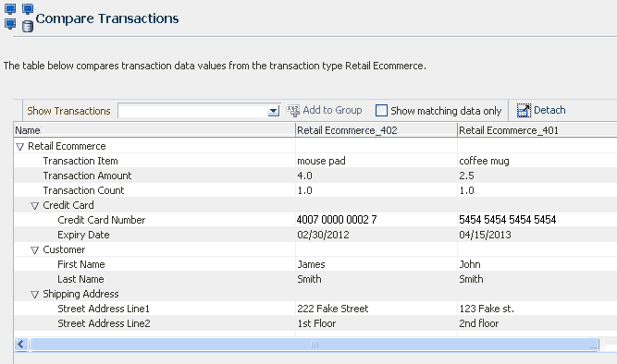Image resolution: width=617 pixels, height=364 pixels.
Task: Select the Street Address Line2 row
Action: tap(315, 323)
